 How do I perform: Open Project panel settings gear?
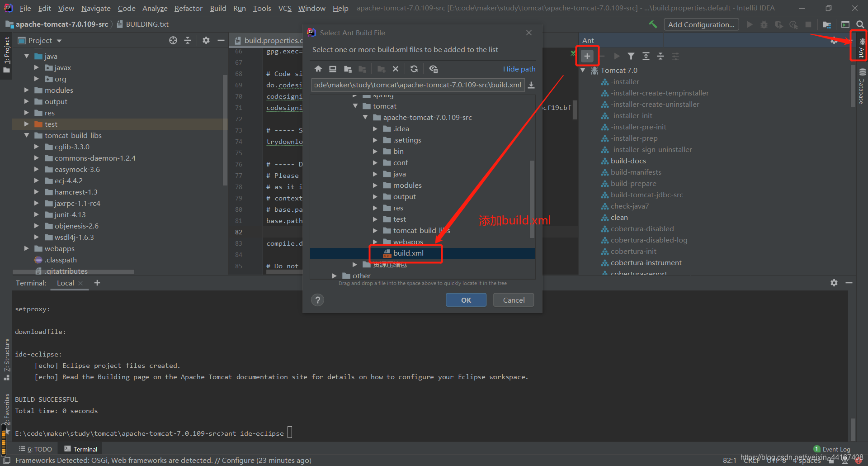(206, 40)
